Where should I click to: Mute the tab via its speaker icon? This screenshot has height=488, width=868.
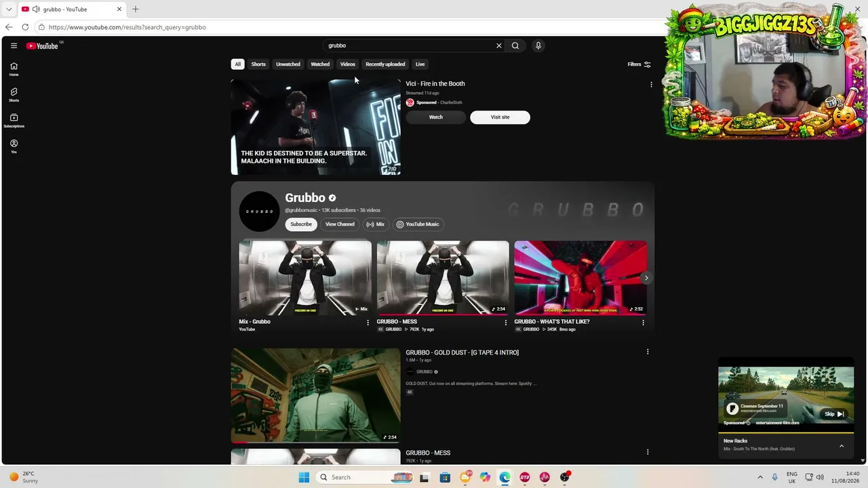click(x=35, y=9)
